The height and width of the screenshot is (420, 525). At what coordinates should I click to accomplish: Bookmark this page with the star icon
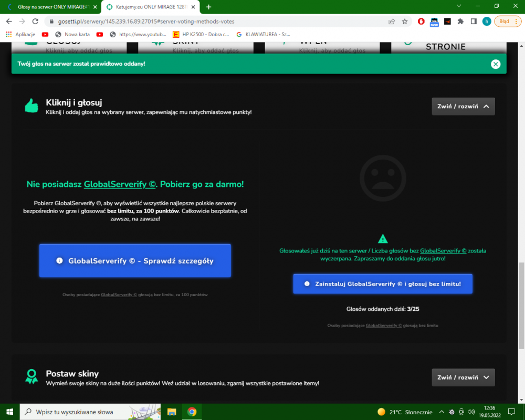pyautogui.click(x=405, y=22)
